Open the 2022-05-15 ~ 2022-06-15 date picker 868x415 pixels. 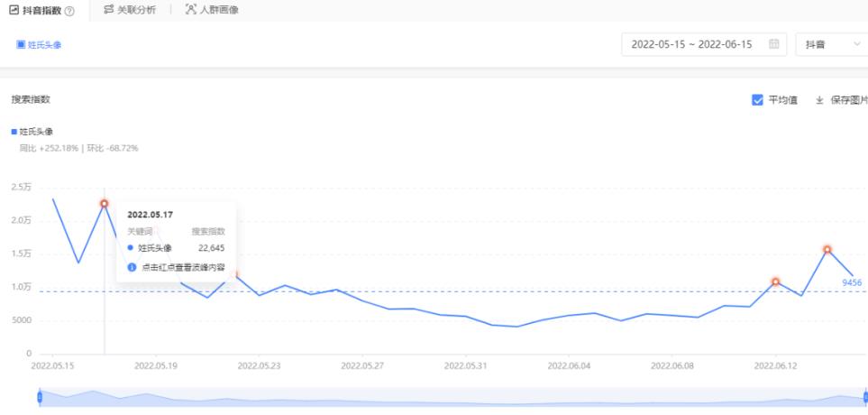pyautogui.click(x=692, y=45)
